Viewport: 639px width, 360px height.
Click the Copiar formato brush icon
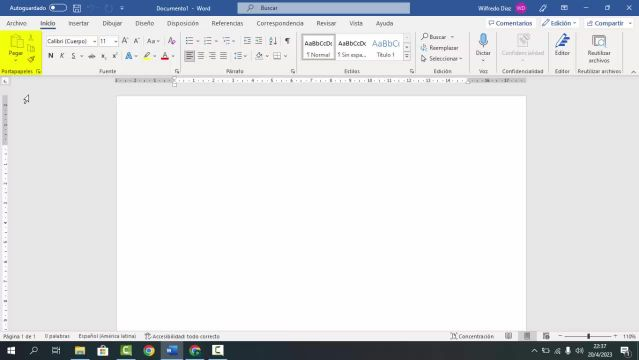tap(31, 60)
